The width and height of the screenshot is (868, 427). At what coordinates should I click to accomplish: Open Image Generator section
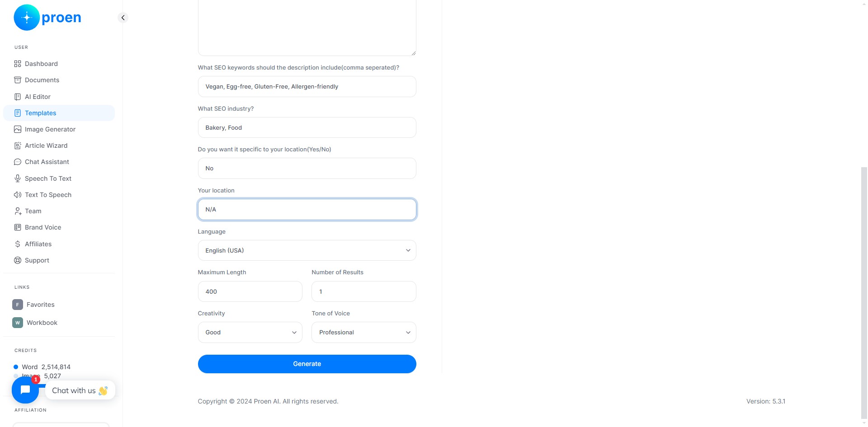59,129
